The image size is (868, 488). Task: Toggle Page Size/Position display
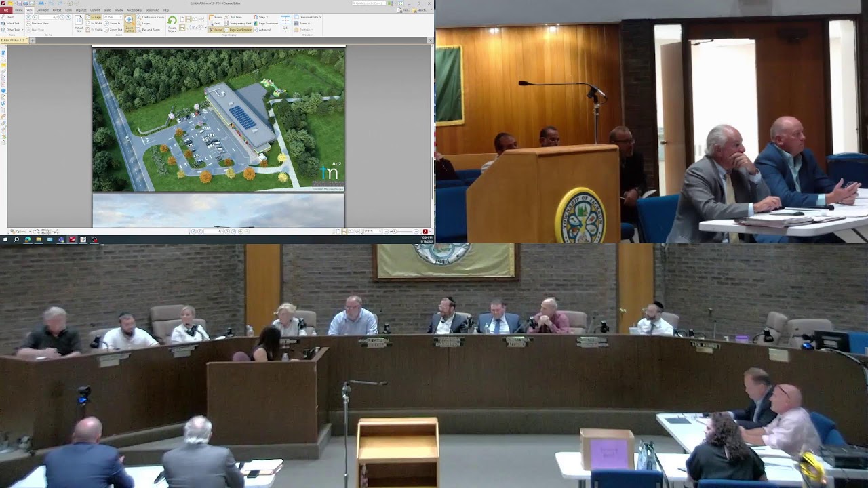pyautogui.click(x=239, y=30)
